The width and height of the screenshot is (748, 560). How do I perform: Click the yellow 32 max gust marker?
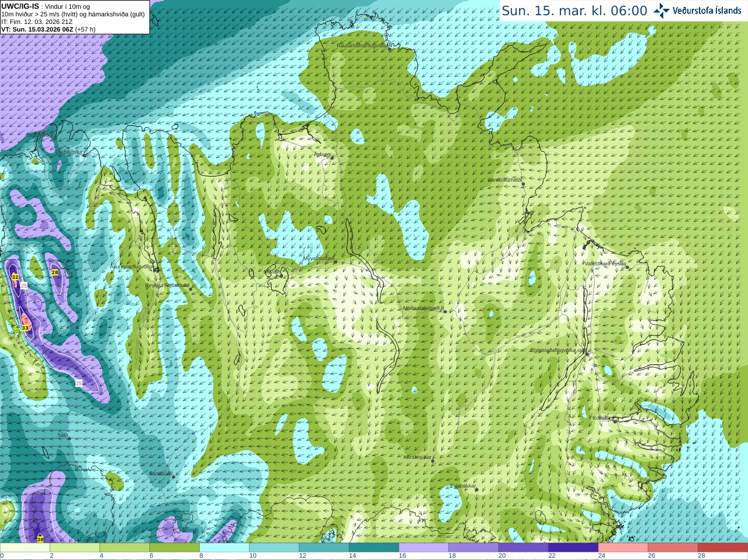click(x=15, y=276)
